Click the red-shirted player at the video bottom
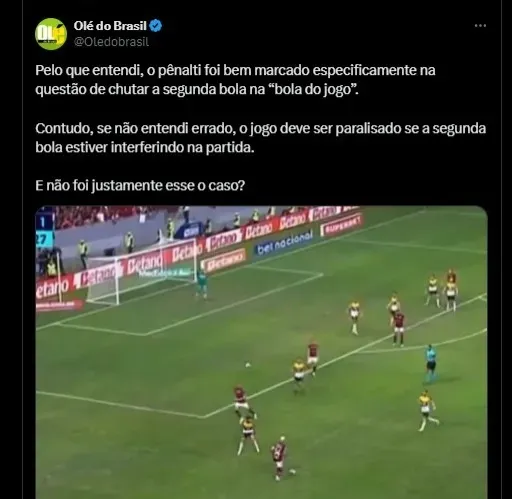The image size is (512, 499). (x=280, y=458)
